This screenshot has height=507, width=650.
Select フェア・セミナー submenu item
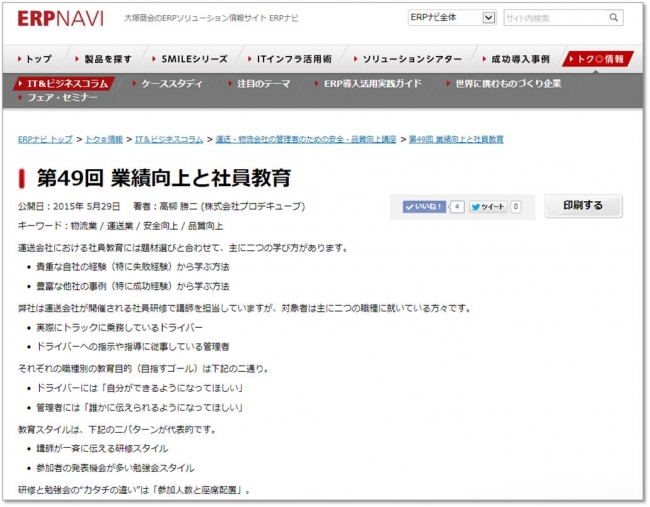coord(58,97)
